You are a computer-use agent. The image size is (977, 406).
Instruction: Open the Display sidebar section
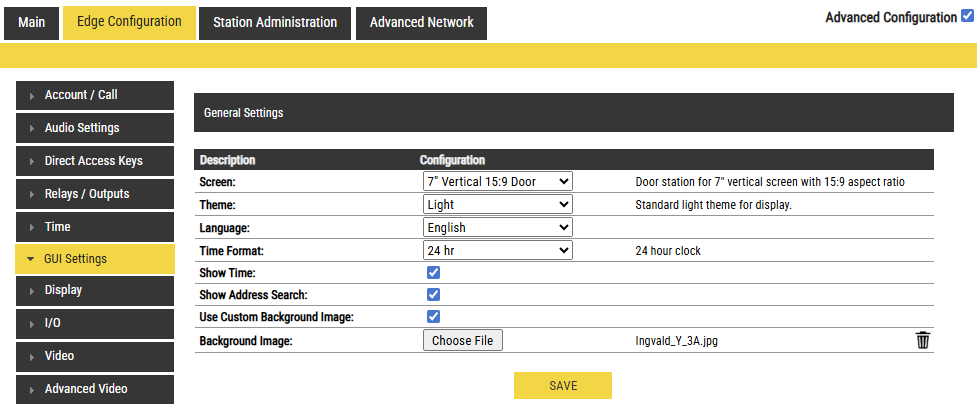click(x=95, y=290)
